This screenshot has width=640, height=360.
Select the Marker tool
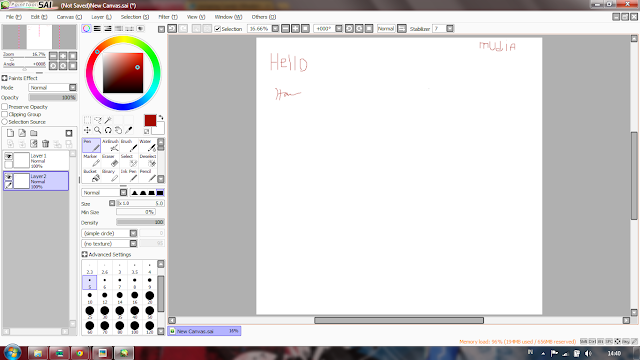click(x=91, y=160)
